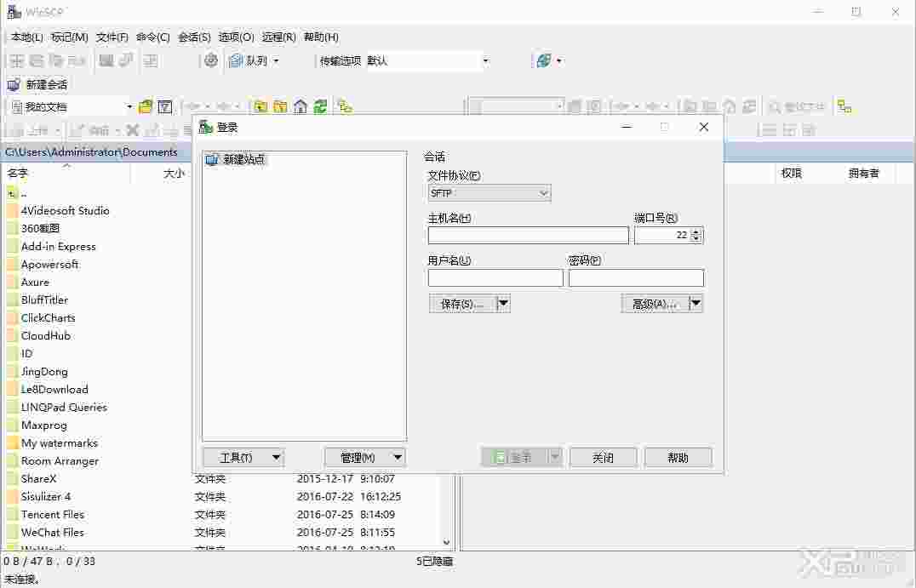
Task: Open the 远程(R) menu
Action: (x=278, y=37)
